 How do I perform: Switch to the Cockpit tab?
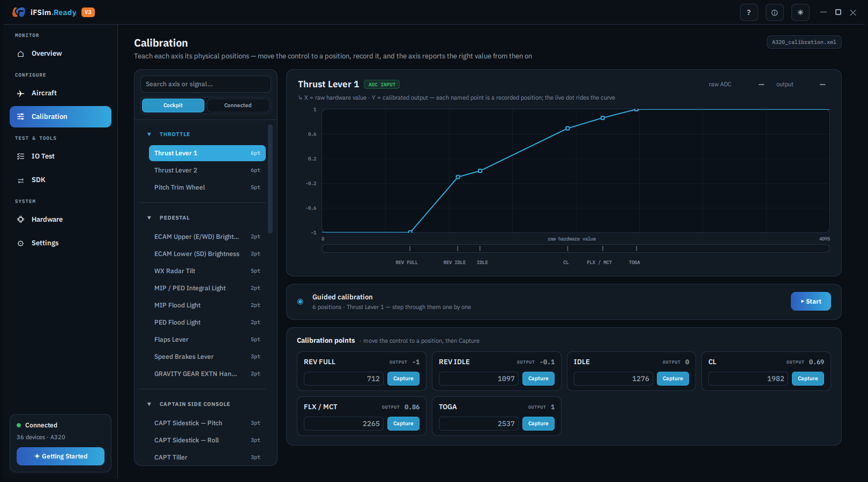coord(173,106)
